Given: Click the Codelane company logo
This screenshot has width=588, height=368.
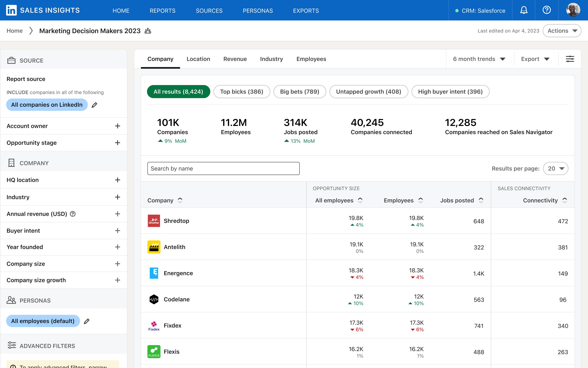Looking at the screenshot, I should click(x=154, y=299).
